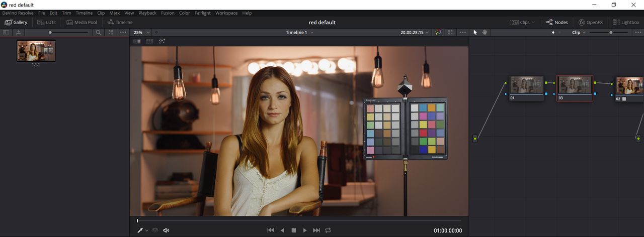Jump to the last frame
The image size is (644, 237).
[x=316, y=230]
